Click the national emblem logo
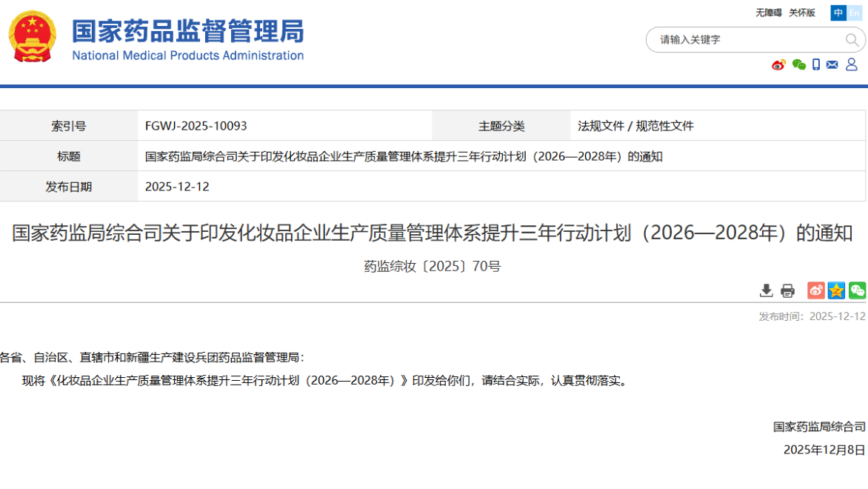Image resolution: width=868 pixels, height=489 pixels. click(32, 36)
